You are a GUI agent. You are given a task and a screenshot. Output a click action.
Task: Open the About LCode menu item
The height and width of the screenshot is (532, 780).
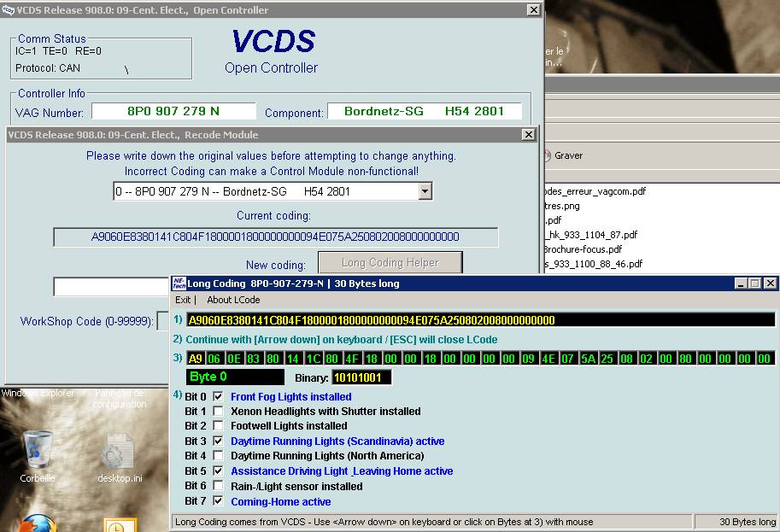tap(233, 299)
